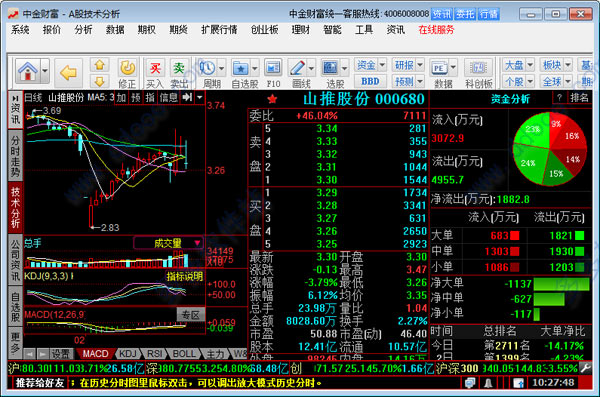Expand the 大盘 market index dropdown
Image resolution: width=600 pixels, height=397 pixels.
530,65
